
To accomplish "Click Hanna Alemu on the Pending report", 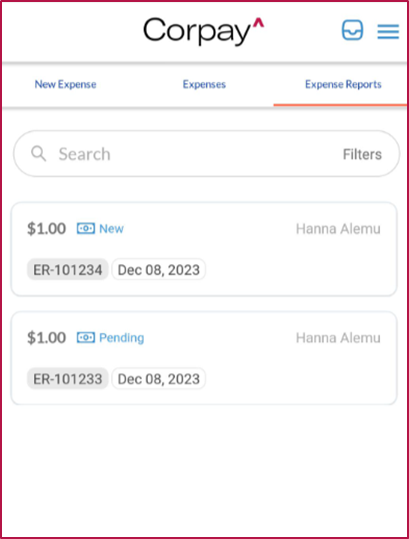I will pos(338,338).
